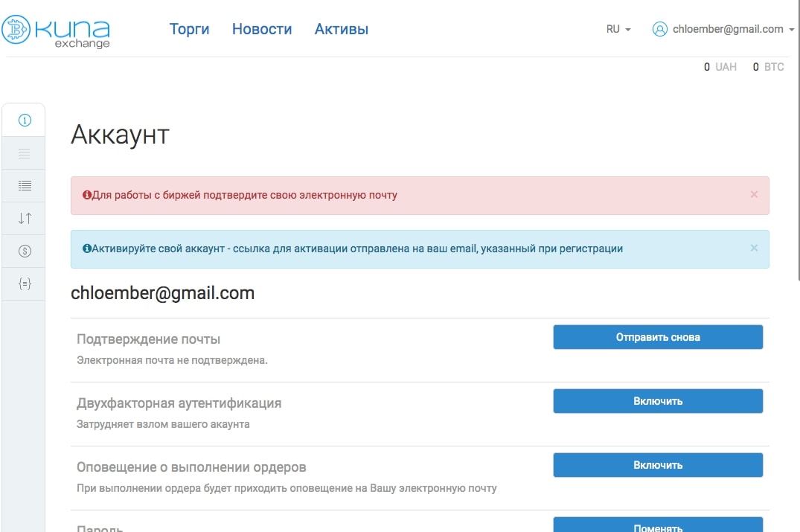Click the Отправить снова button

(x=658, y=337)
